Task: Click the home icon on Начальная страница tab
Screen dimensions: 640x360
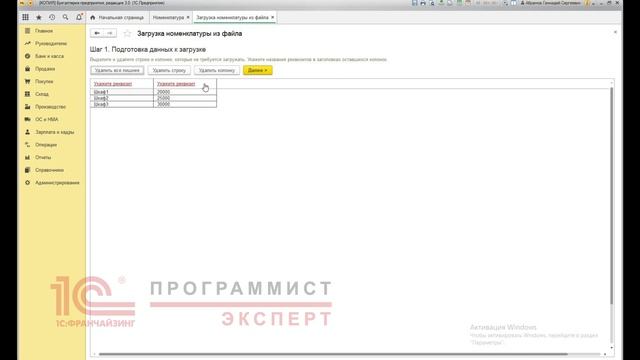Action: tap(93, 18)
